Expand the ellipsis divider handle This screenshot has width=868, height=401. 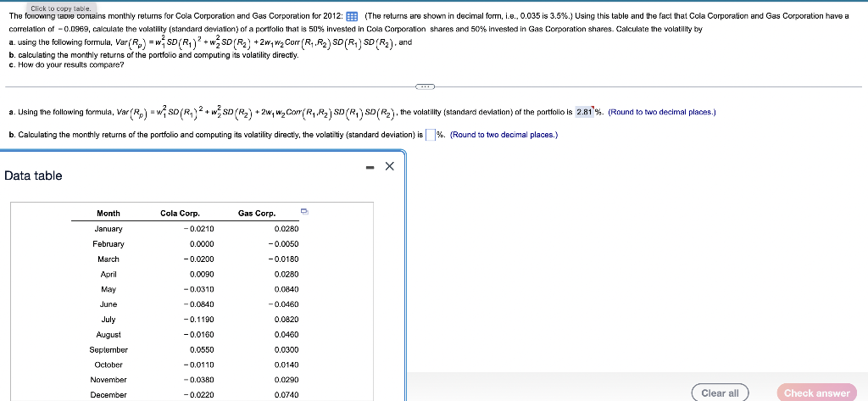click(x=426, y=86)
